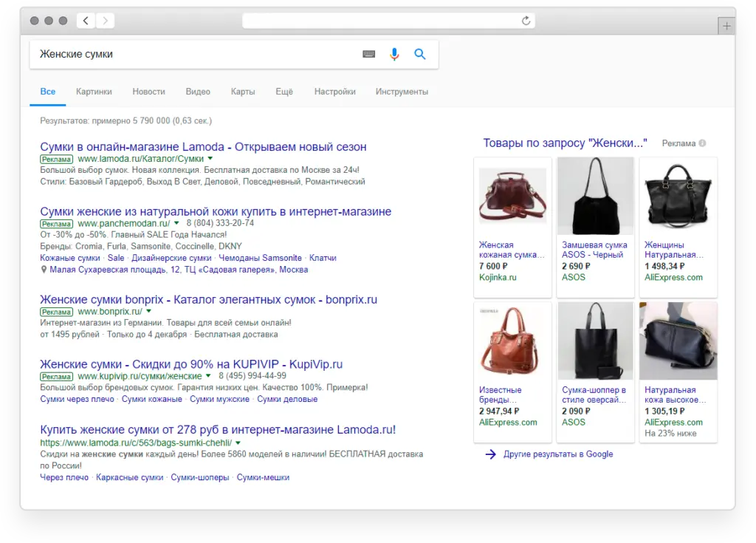Expand the dropdown arrow next to www.kupivip.ru/сумки/женские

[x=208, y=375]
